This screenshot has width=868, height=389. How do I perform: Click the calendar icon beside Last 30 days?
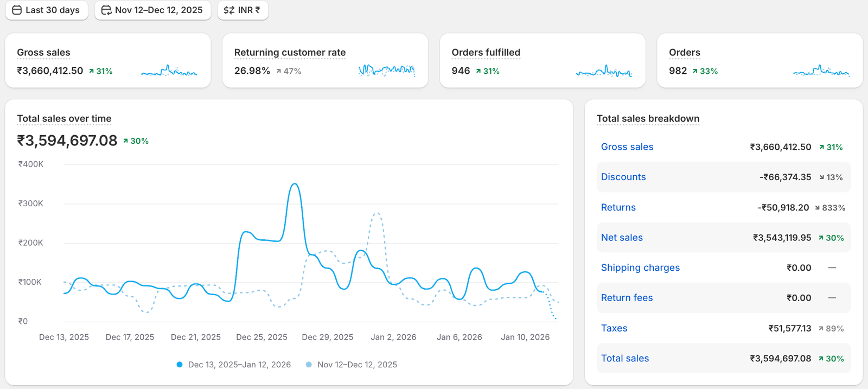[17, 10]
